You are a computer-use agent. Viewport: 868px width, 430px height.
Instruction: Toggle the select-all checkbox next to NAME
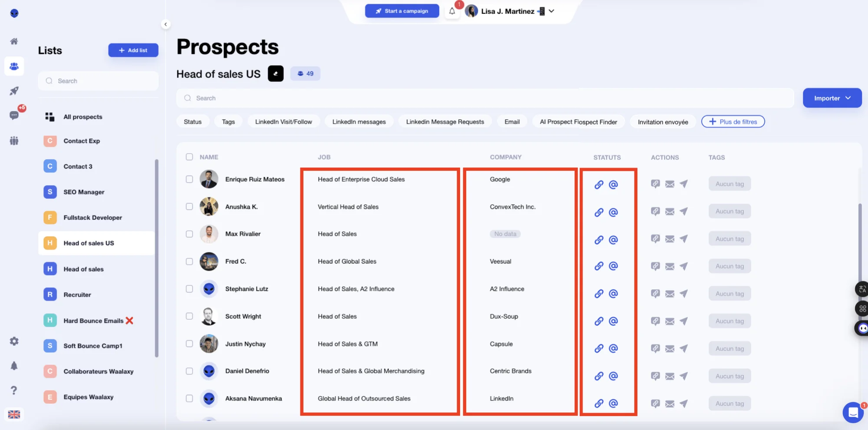click(189, 157)
